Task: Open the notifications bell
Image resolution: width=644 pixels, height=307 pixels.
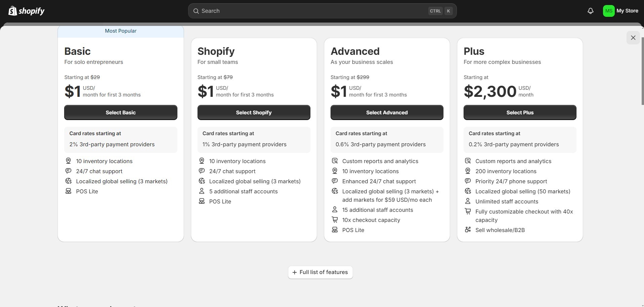Action: 590,11
